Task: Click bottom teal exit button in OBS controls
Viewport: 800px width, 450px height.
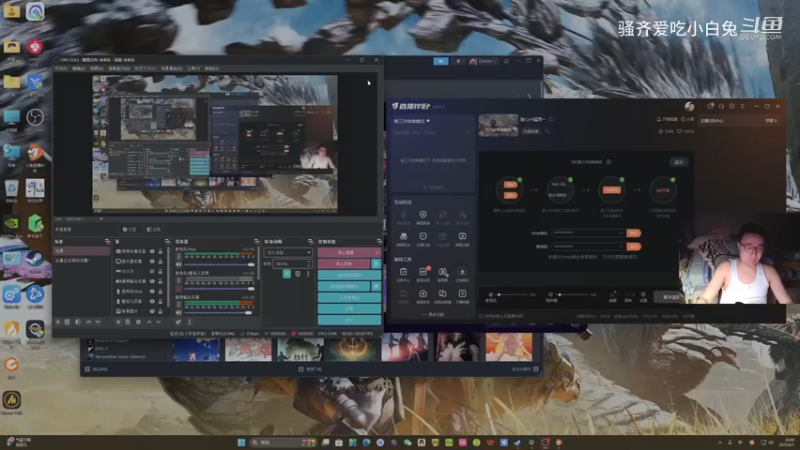Action: 349,320
